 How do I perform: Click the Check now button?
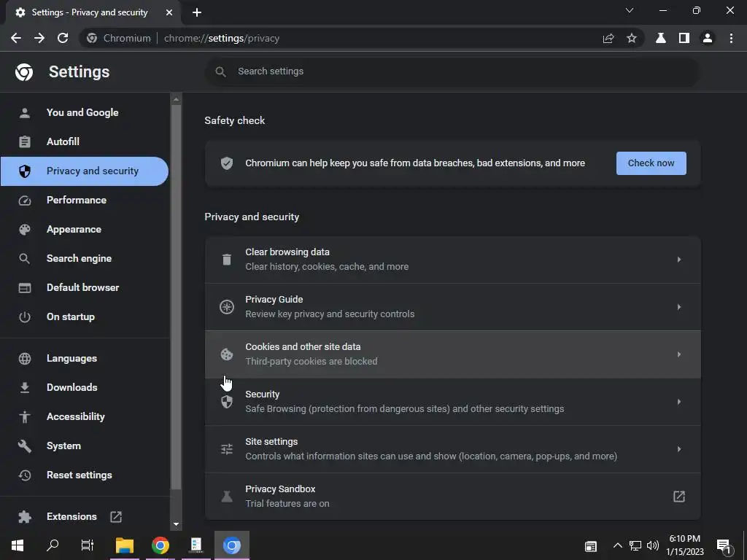651,163
